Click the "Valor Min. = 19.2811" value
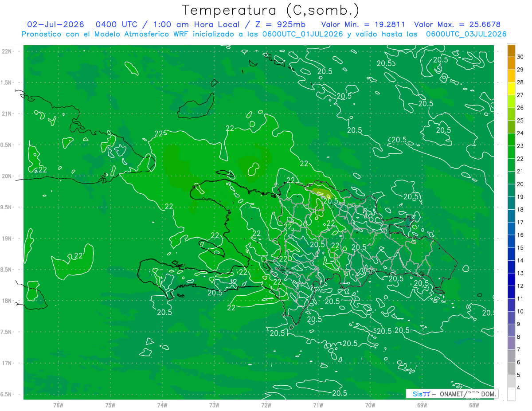This screenshot has width=532, height=411. tap(364, 24)
